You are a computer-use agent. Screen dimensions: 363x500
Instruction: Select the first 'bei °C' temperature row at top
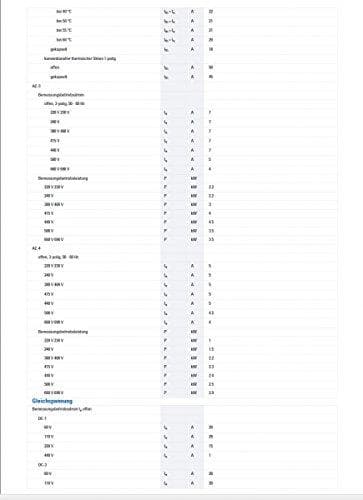click(182, 12)
